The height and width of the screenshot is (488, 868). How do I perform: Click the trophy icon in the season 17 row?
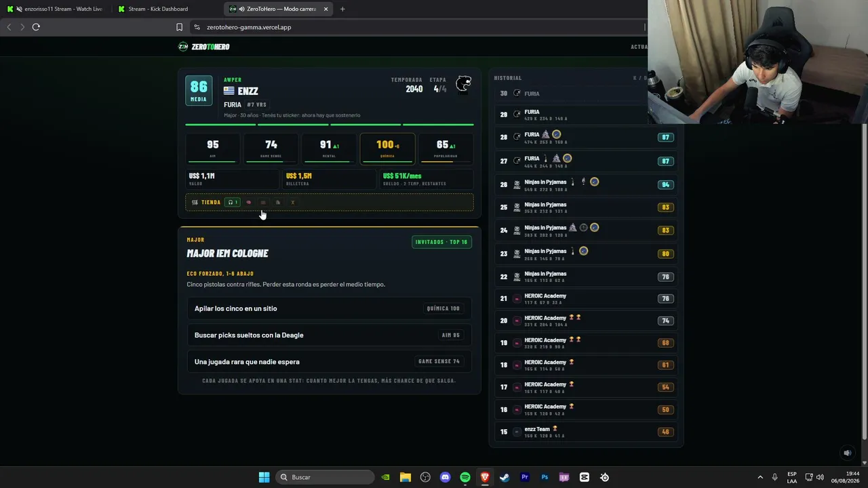click(571, 384)
